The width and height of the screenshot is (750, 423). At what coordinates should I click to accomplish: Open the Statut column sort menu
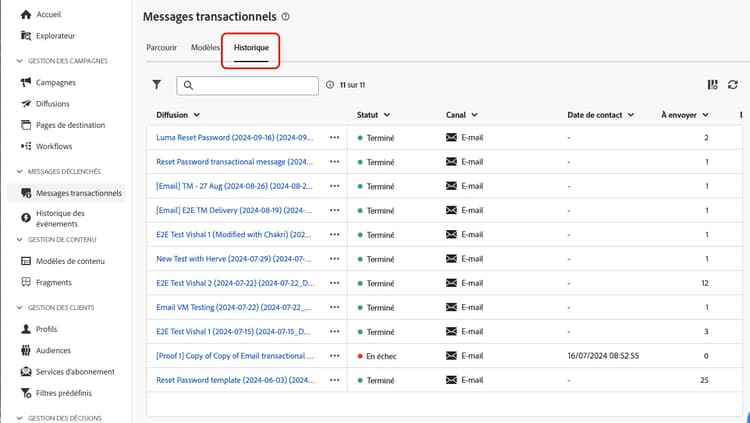[373, 115]
